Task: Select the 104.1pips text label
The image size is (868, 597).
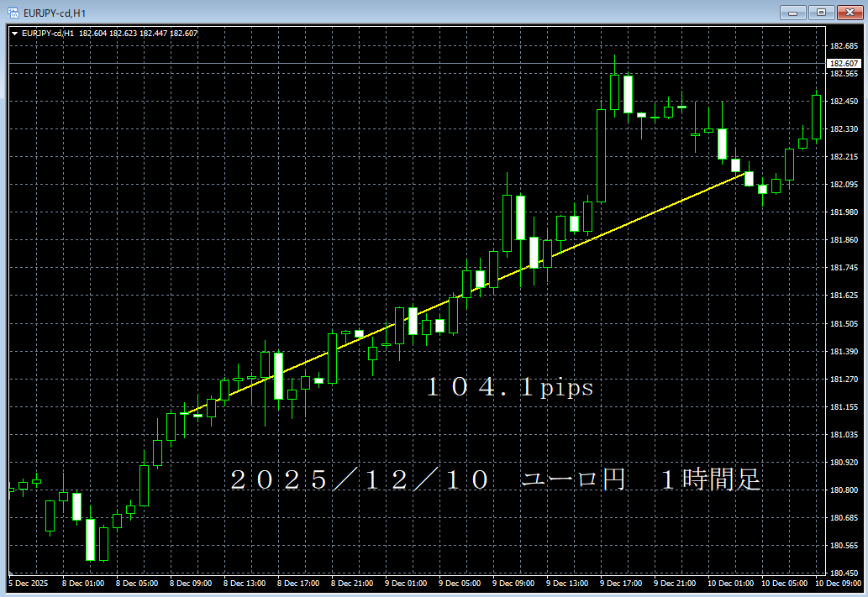Action: [509, 388]
